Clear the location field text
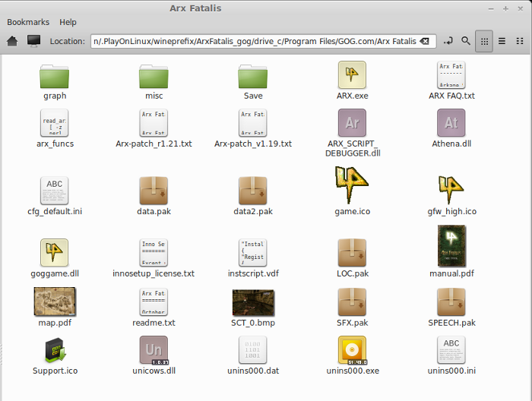The width and height of the screenshot is (532, 401). [x=424, y=41]
